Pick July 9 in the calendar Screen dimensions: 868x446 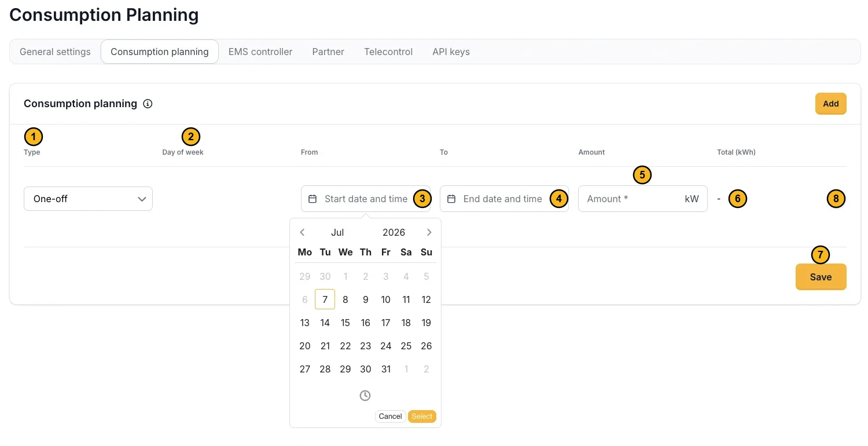366,299
